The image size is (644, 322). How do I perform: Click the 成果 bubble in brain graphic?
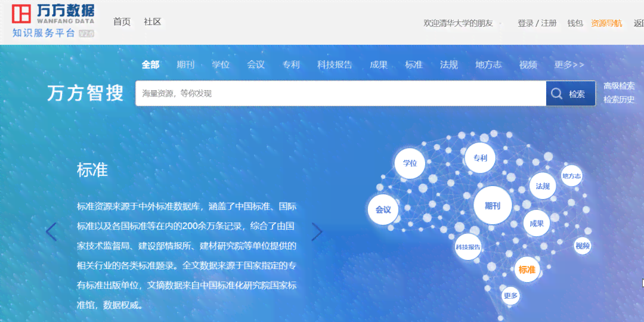[537, 224]
